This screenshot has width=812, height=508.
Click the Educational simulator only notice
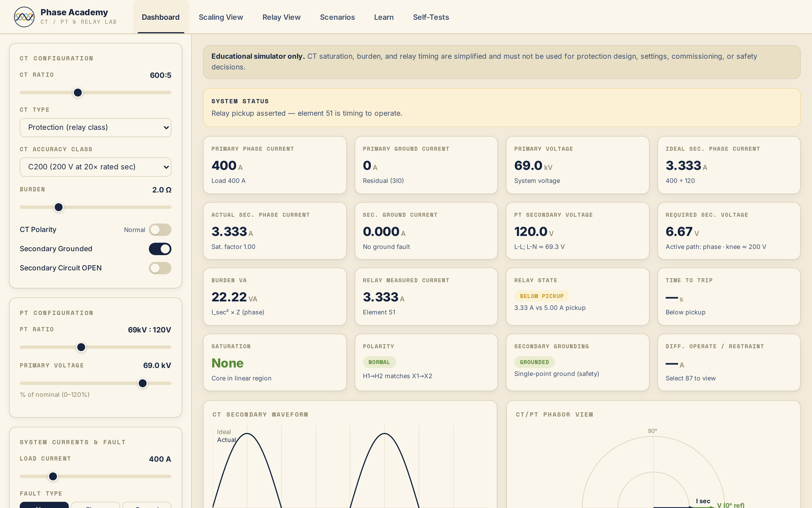coord(502,62)
